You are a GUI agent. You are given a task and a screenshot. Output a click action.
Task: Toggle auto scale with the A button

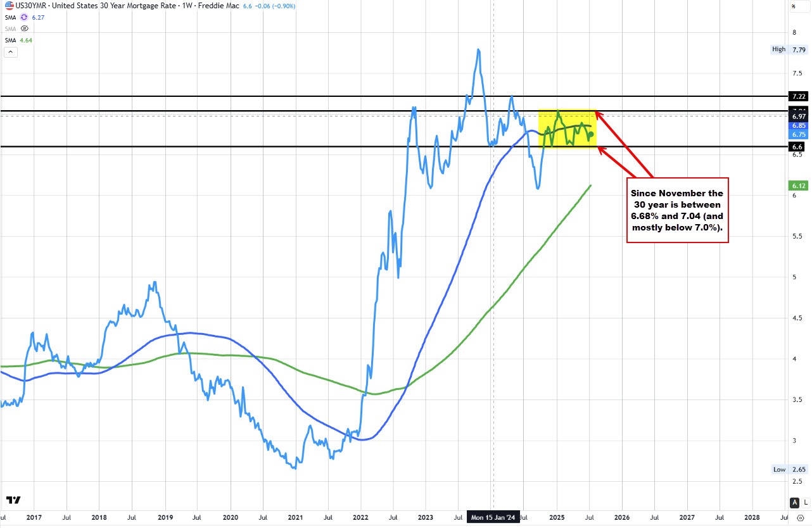(x=795, y=503)
